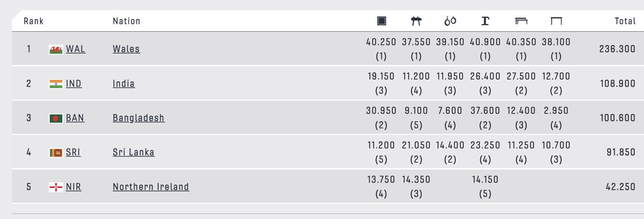The width and height of the screenshot is (644, 219).
Task: Open the Wales nation link
Action: [x=126, y=49]
